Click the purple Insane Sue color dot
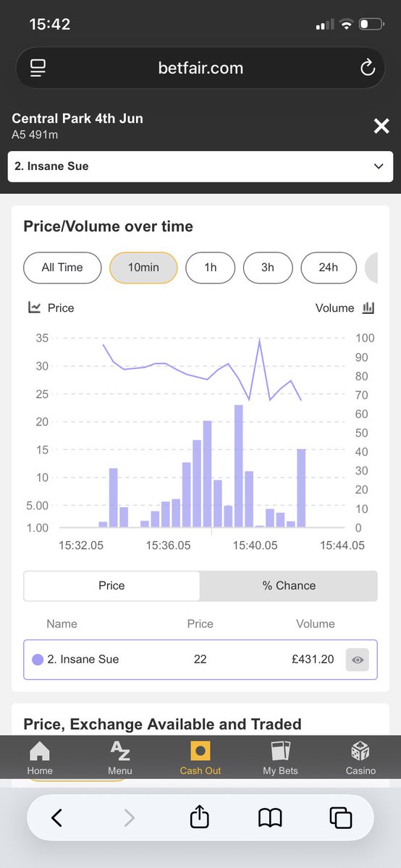 pos(38,660)
